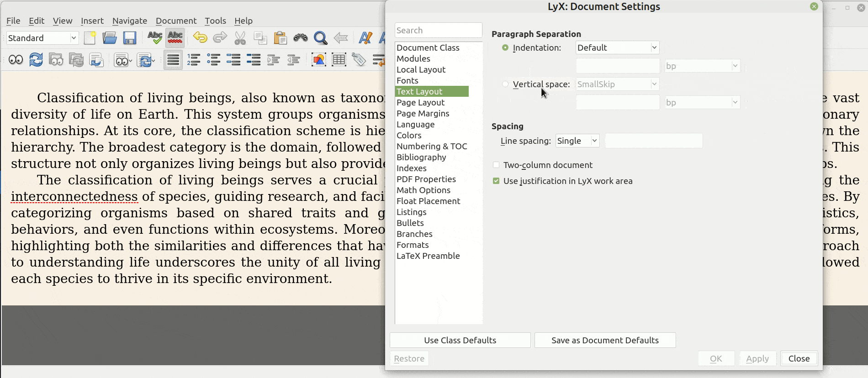Save document with floppy disk icon
This screenshot has height=378, width=868.
pyautogui.click(x=130, y=38)
